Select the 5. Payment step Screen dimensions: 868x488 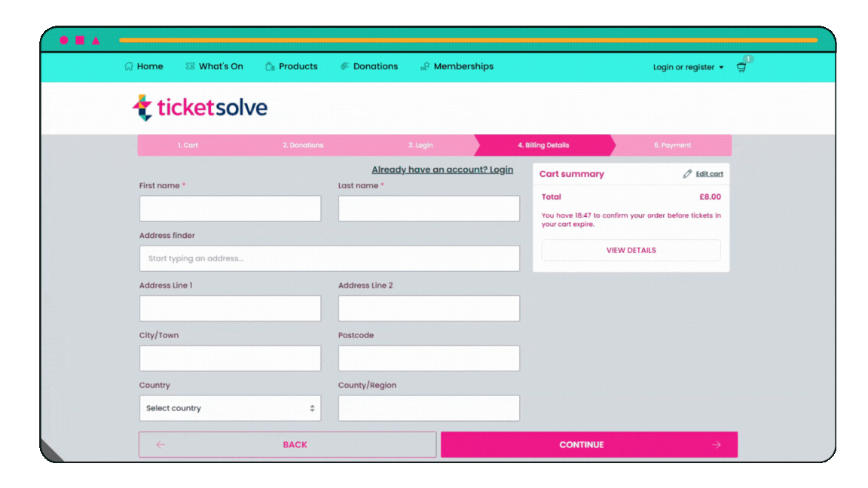[673, 145]
